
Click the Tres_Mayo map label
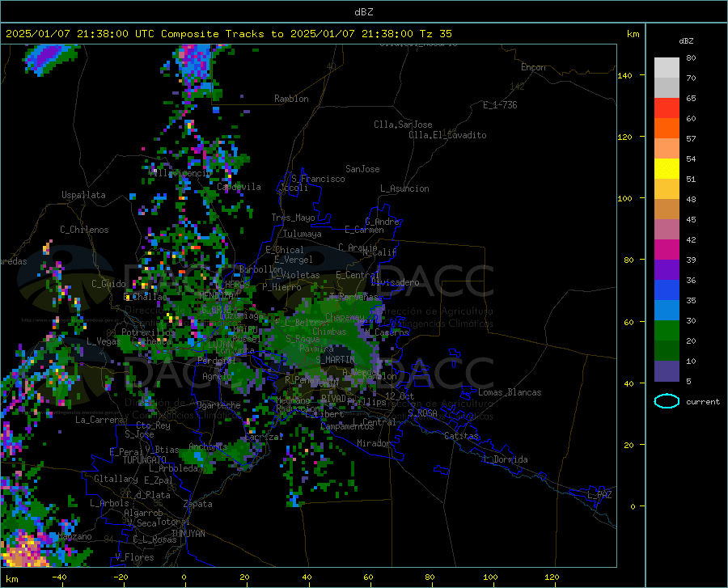click(293, 218)
